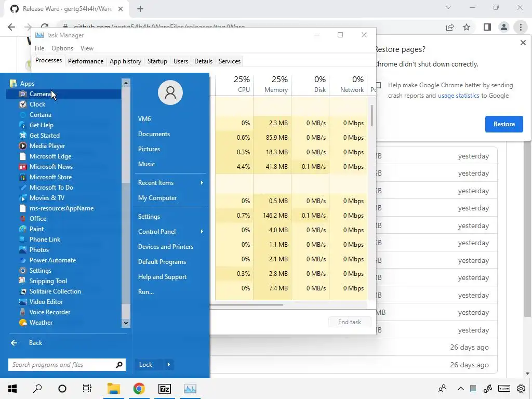Expand Control Panel submenu
This screenshot has height=399, width=532.
(x=202, y=232)
